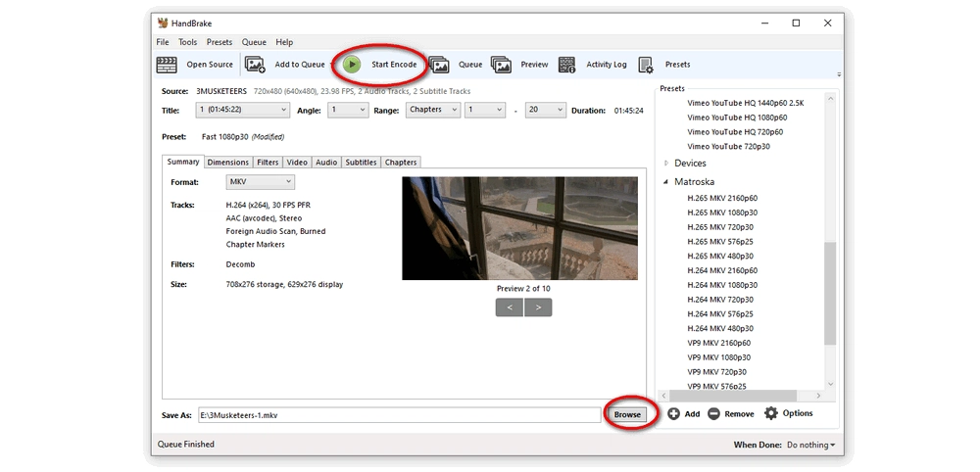The height and width of the screenshot is (472, 980).
Task: Click the Browse button
Action: (x=627, y=414)
